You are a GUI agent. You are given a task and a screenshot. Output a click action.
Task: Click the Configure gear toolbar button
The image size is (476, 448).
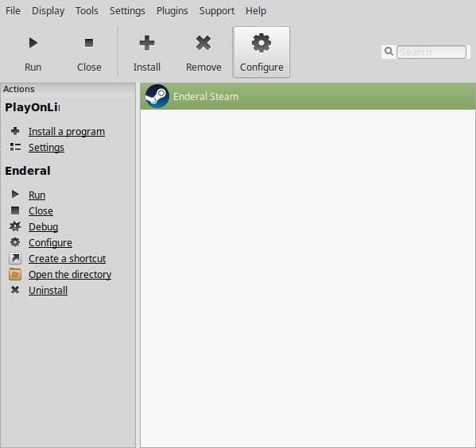click(261, 52)
